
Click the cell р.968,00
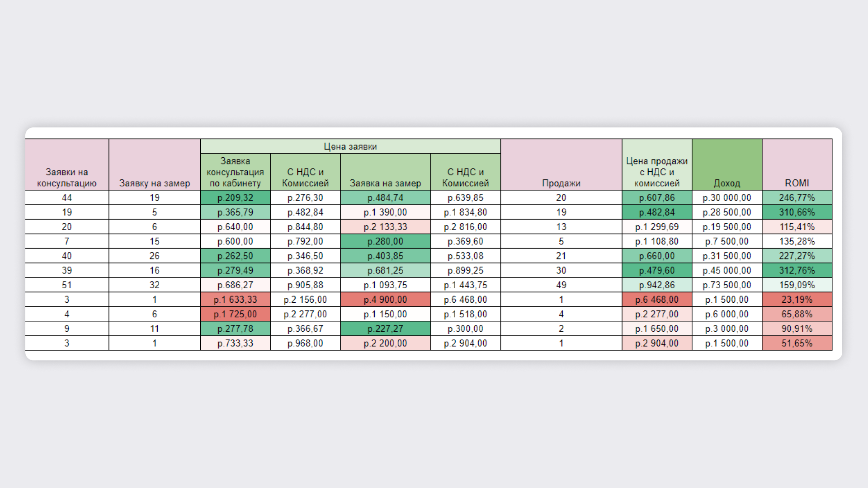(306, 343)
